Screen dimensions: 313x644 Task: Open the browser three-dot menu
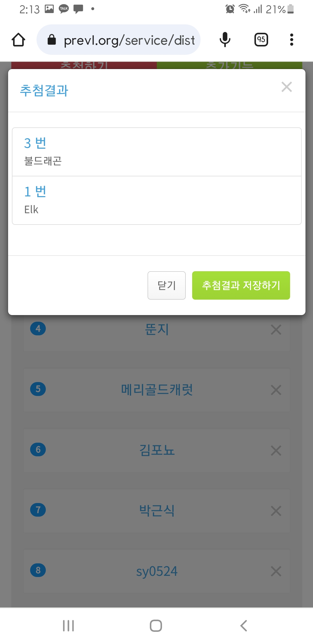point(292,40)
